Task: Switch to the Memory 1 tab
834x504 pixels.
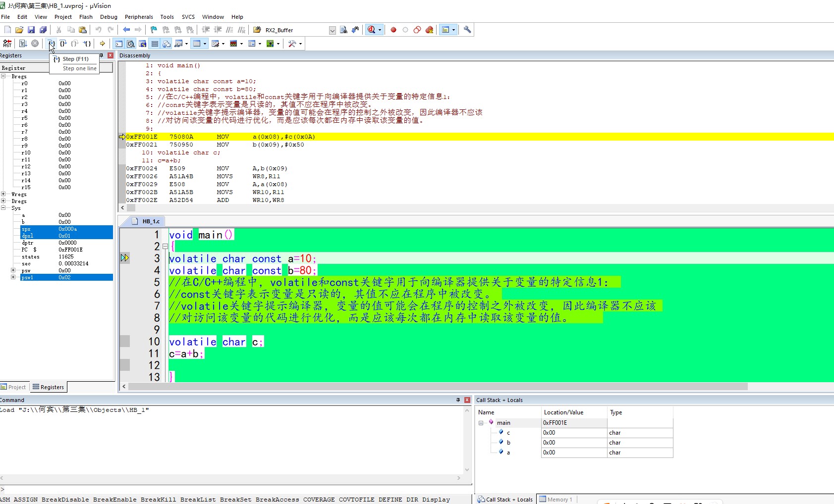Action: [556, 499]
